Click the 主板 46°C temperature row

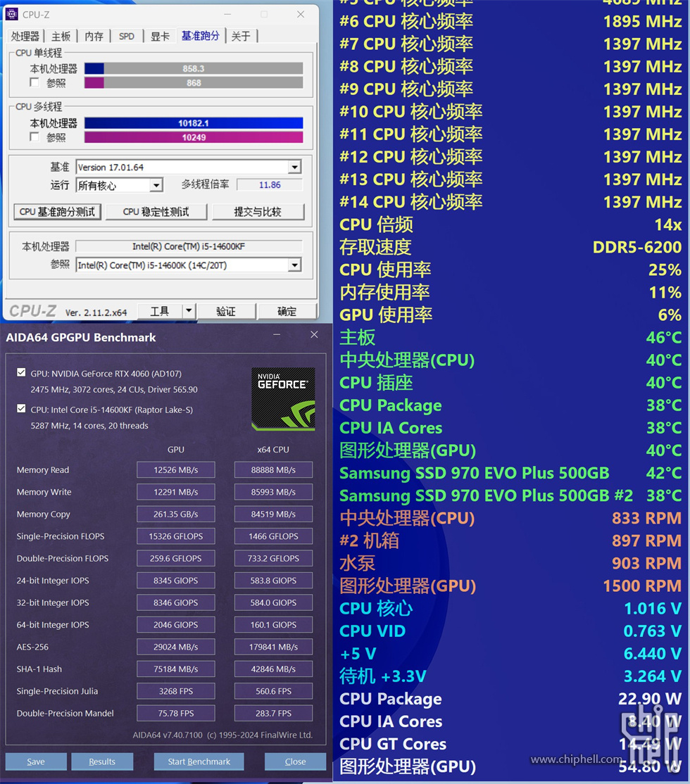click(510, 338)
